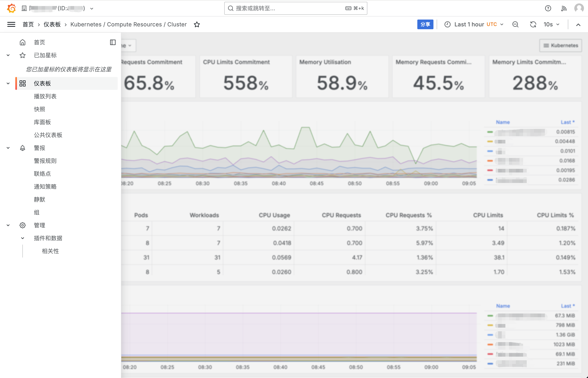588x378 pixels.
Task: Click the Grafana logo icon
Action: (11, 8)
